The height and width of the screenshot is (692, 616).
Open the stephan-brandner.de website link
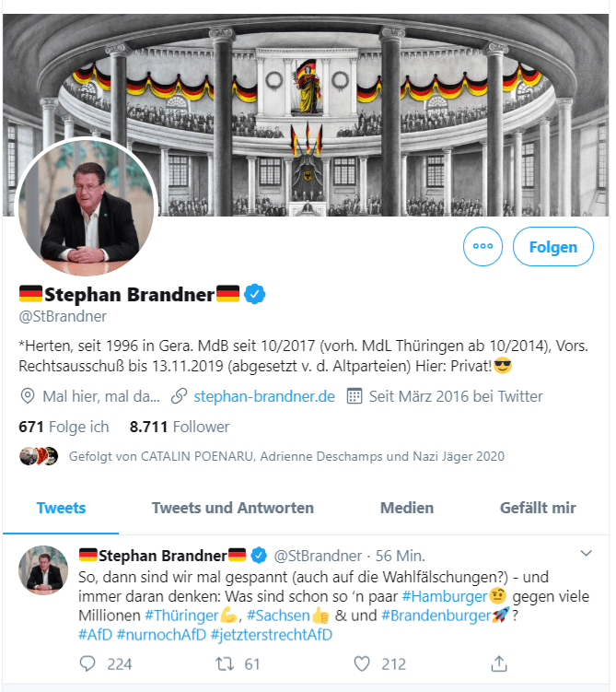264,396
